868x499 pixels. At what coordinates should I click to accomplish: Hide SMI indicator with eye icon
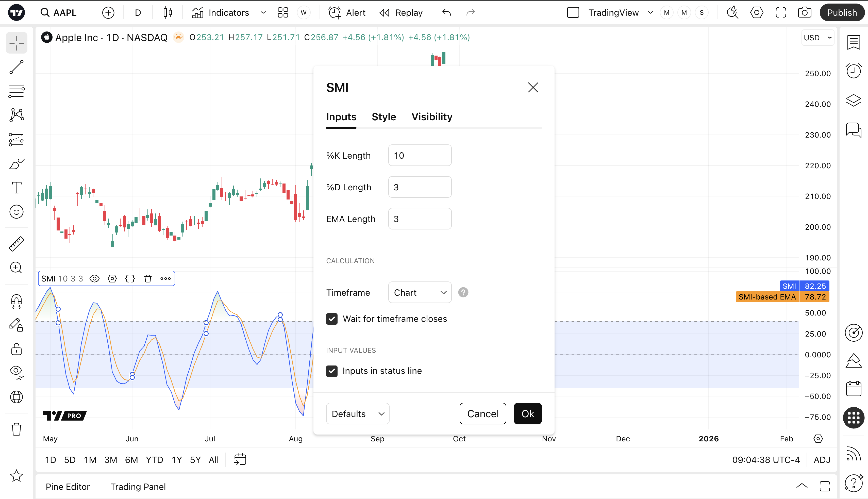95,279
